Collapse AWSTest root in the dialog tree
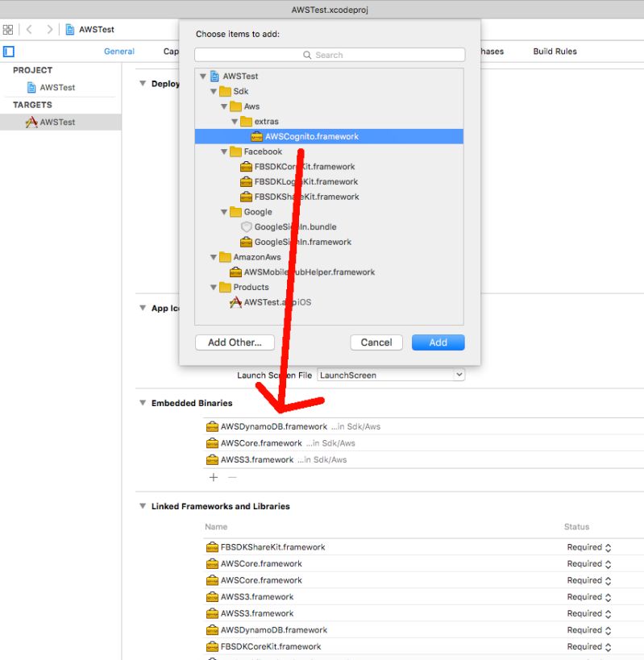 (x=203, y=77)
